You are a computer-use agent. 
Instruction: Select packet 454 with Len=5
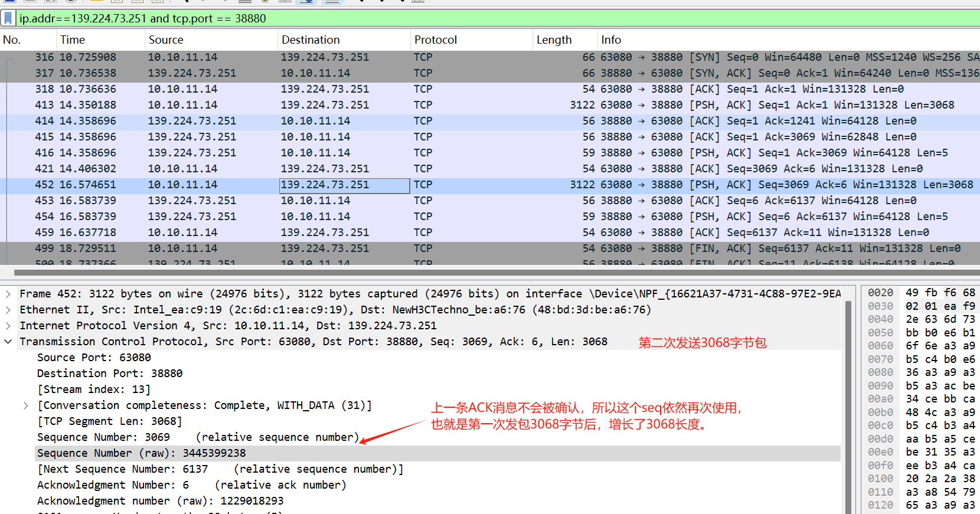pos(490,217)
